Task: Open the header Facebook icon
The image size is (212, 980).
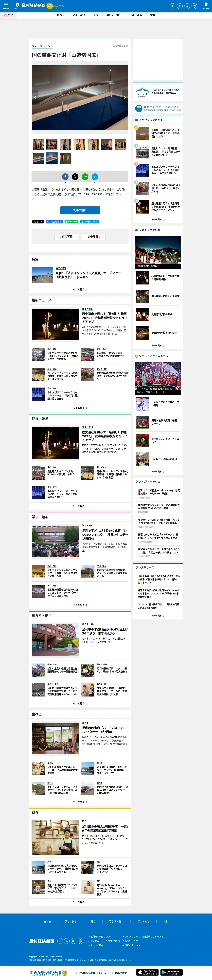Action: [173, 6]
